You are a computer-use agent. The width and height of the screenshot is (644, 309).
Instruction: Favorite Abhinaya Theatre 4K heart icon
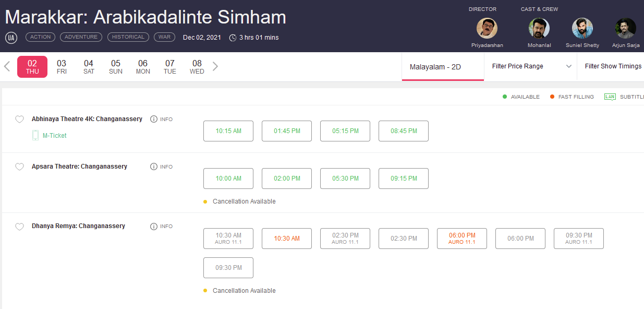click(x=19, y=120)
